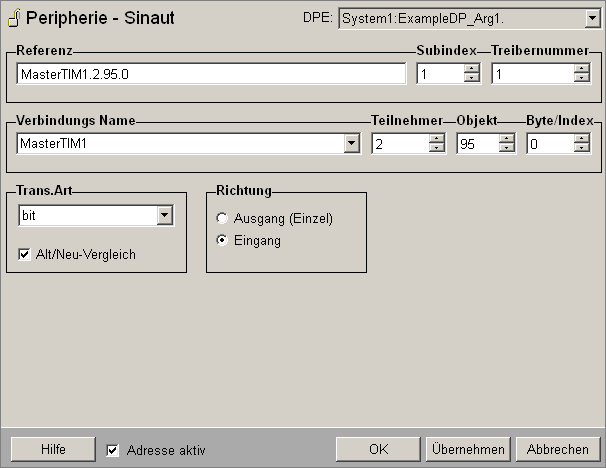The image size is (606, 468).
Task: Click the Subindex number field
Action: (441, 73)
